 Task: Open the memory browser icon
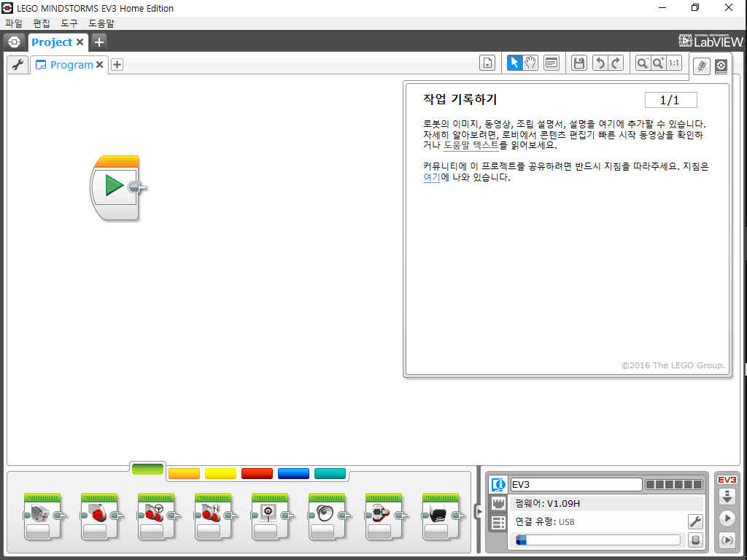[695, 540]
